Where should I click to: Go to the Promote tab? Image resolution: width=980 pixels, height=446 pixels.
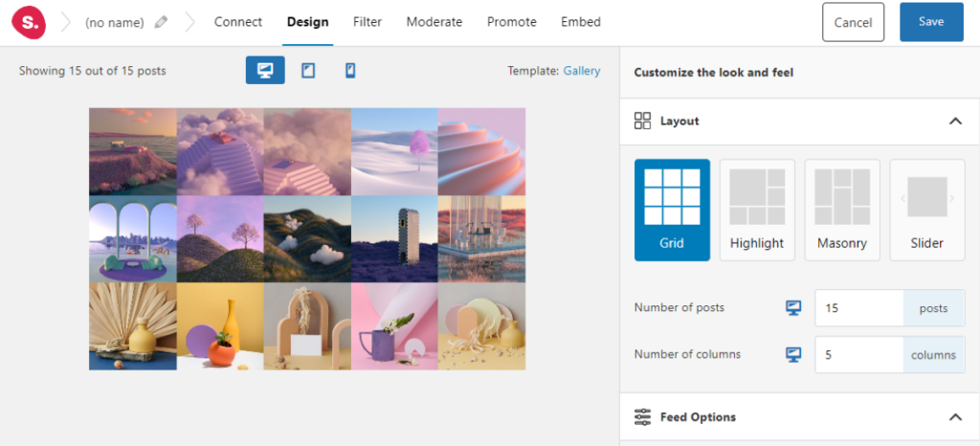pos(512,22)
